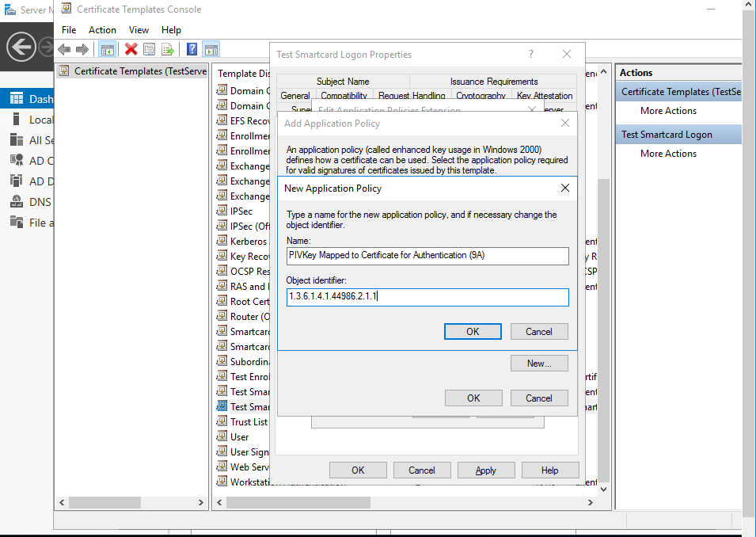Open the Action menu
The image size is (756, 537).
102,30
